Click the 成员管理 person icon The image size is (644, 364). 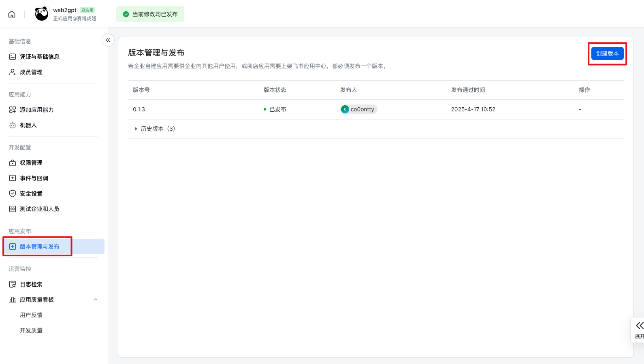(x=13, y=72)
